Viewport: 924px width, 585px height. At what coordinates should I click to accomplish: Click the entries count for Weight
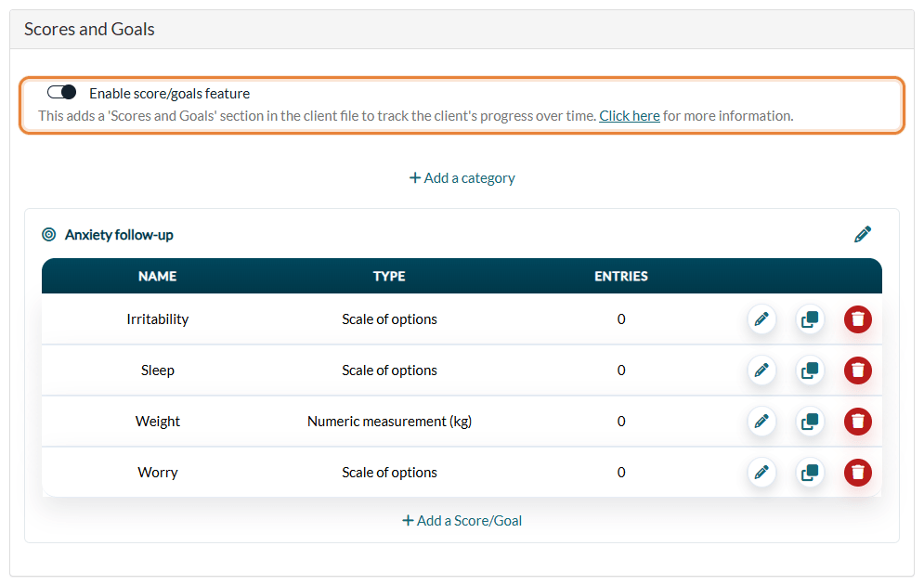(621, 422)
